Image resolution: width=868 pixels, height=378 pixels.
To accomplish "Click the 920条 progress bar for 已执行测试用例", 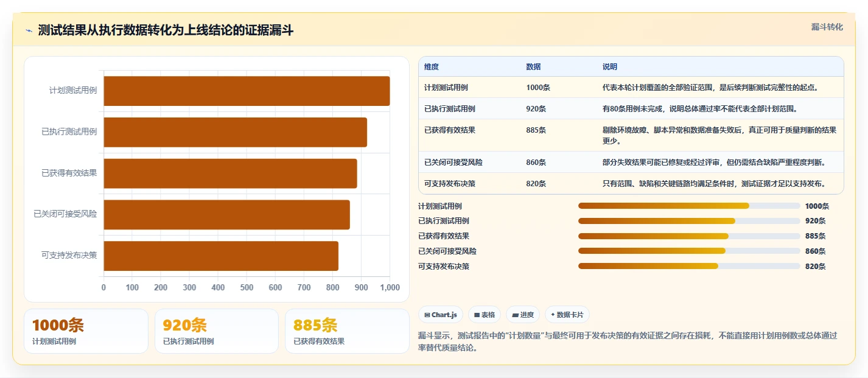I will click(x=689, y=221).
